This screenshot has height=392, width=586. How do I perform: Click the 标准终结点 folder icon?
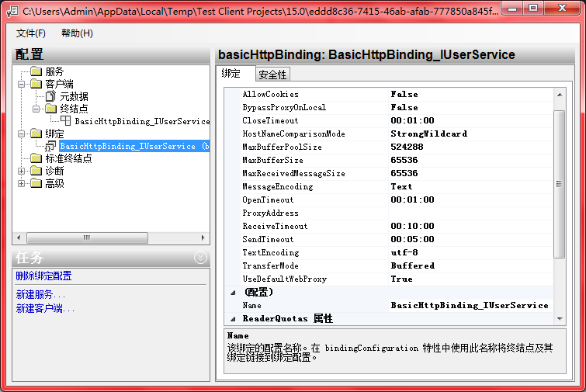pos(36,158)
